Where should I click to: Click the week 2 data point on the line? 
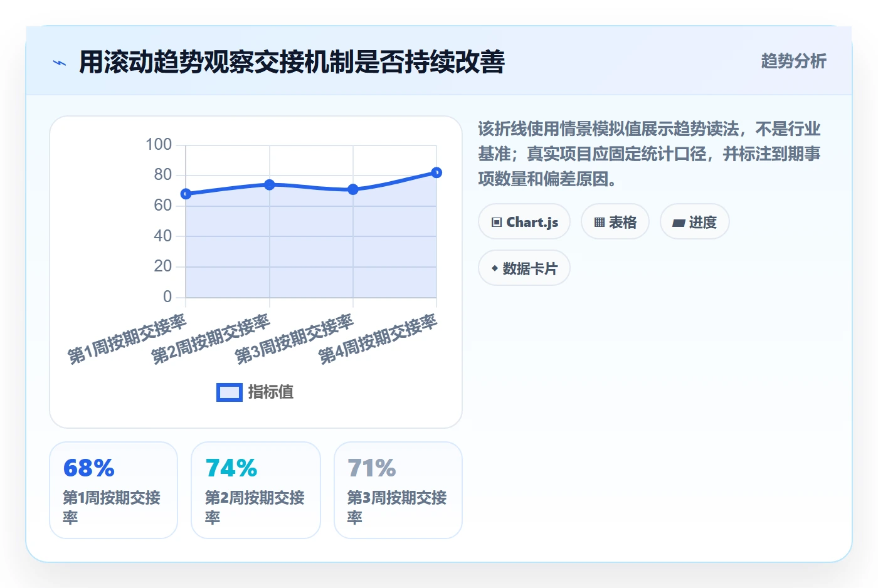pos(270,185)
